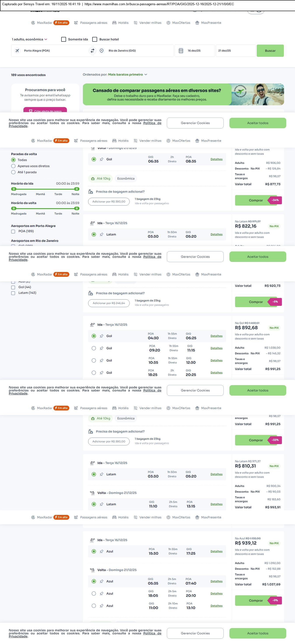This screenshot has height=644, width=295.
Task: Click the MaxRadar radar icon in top navigation
Action: coord(33,23)
